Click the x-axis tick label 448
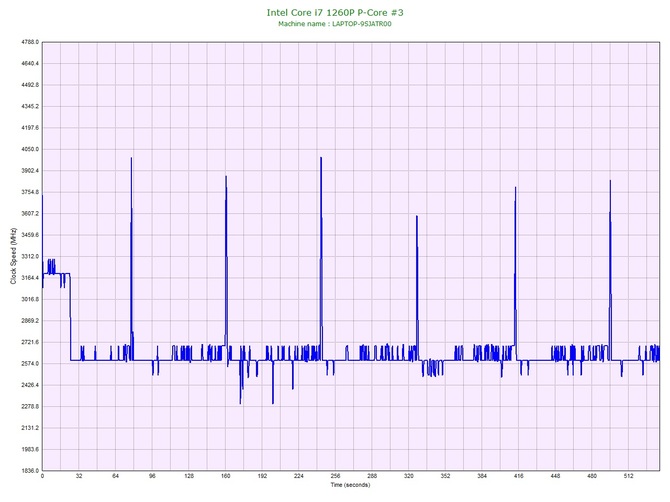The width and height of the screenshot is (670, 502). point(555,476)
